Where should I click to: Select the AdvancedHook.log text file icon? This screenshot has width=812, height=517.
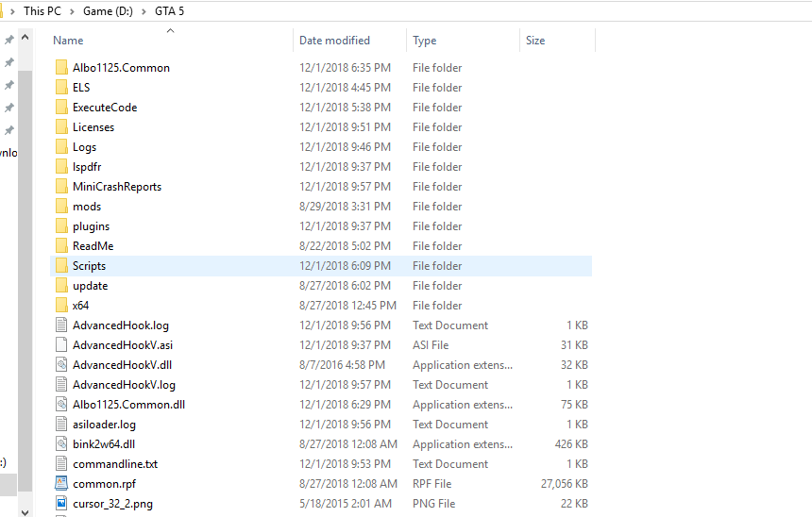pyautogui.click(x=61, y=325)
